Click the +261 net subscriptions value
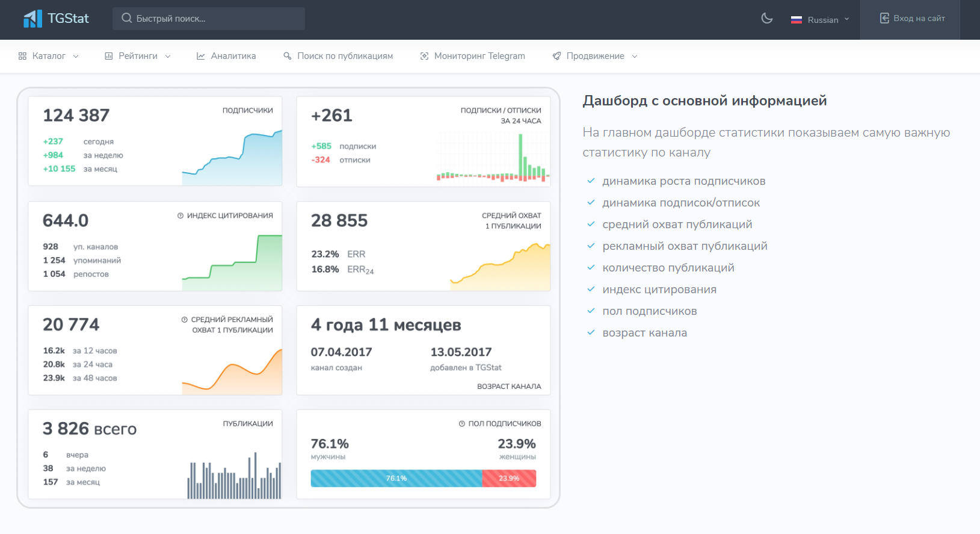The height and width of the screenshot is (534, 980). [331, 115]
